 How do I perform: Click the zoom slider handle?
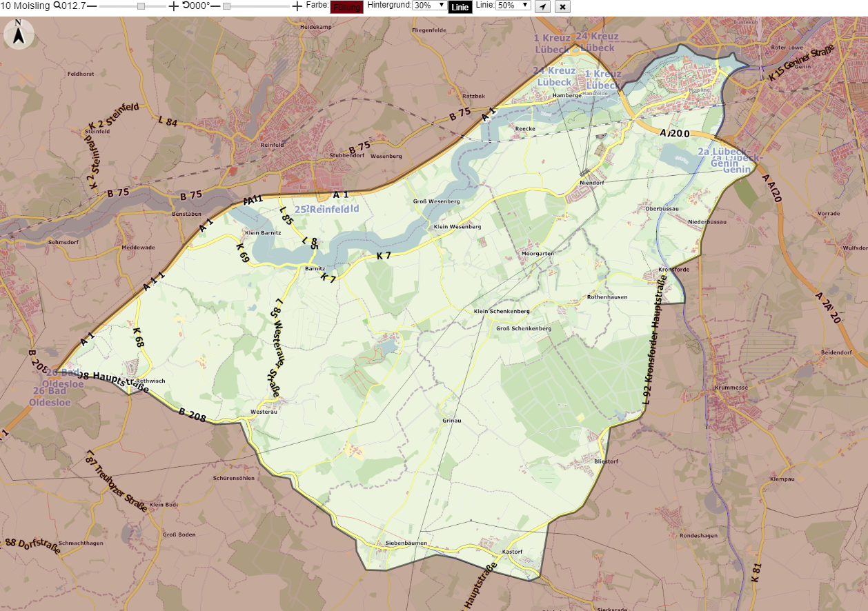point(141,6)
